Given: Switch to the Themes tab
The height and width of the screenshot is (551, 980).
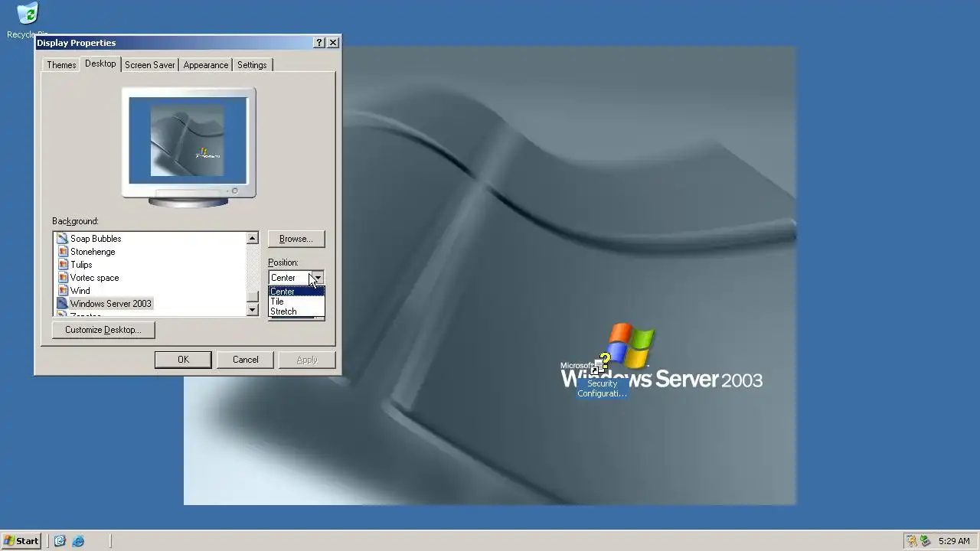Looking at the screenshot, I should tap(61, 65).
